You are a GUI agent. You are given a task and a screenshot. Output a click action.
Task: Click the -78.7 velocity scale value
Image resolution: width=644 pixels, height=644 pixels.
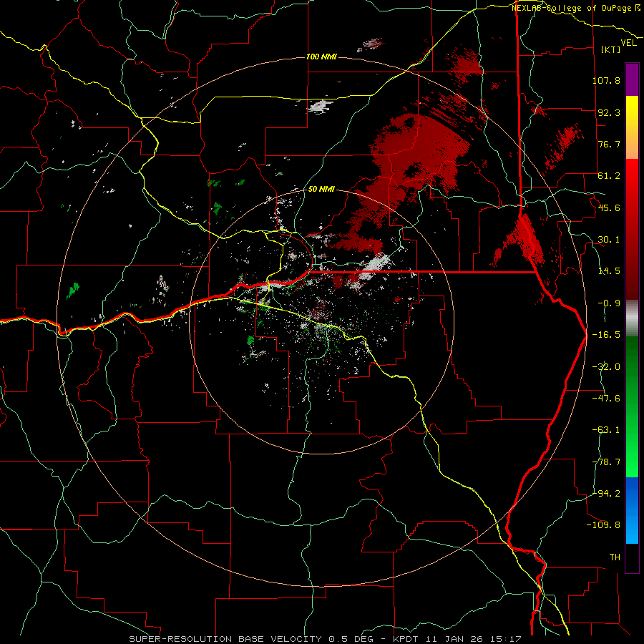[606, 462]
